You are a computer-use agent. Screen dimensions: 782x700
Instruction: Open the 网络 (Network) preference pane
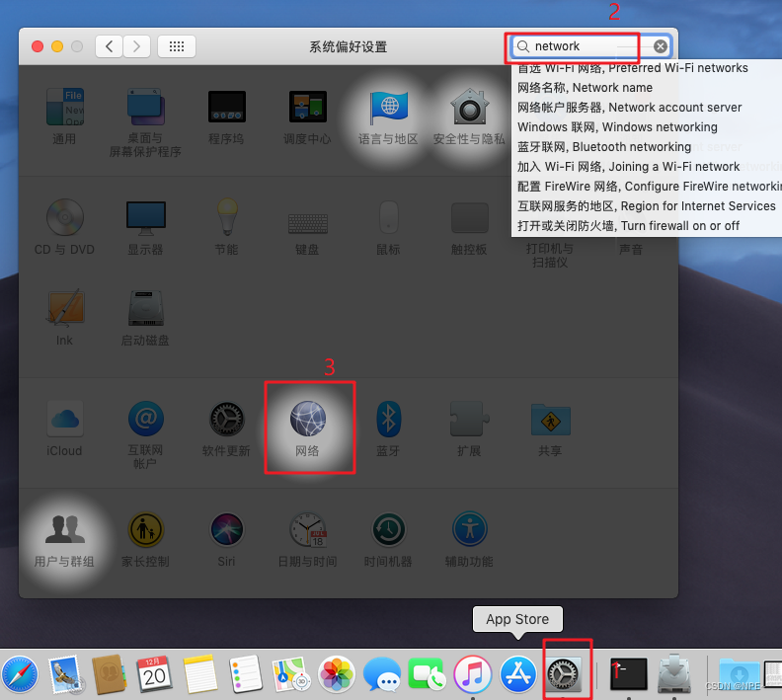coord(308,428)
